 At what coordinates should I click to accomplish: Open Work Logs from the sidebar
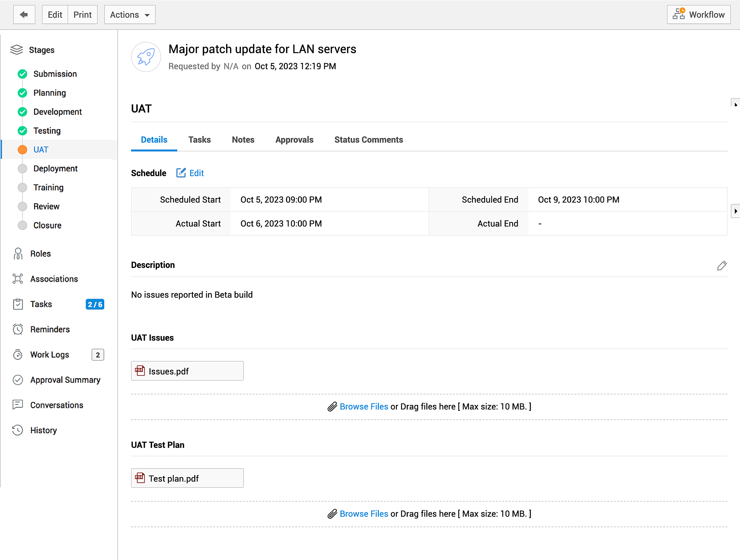[x=50, y=355]
